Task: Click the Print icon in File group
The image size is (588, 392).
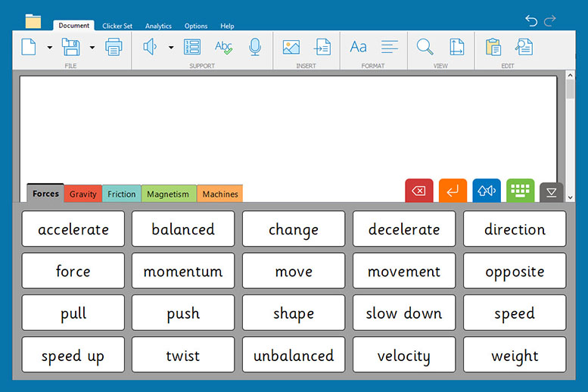Action: [114, 48]
